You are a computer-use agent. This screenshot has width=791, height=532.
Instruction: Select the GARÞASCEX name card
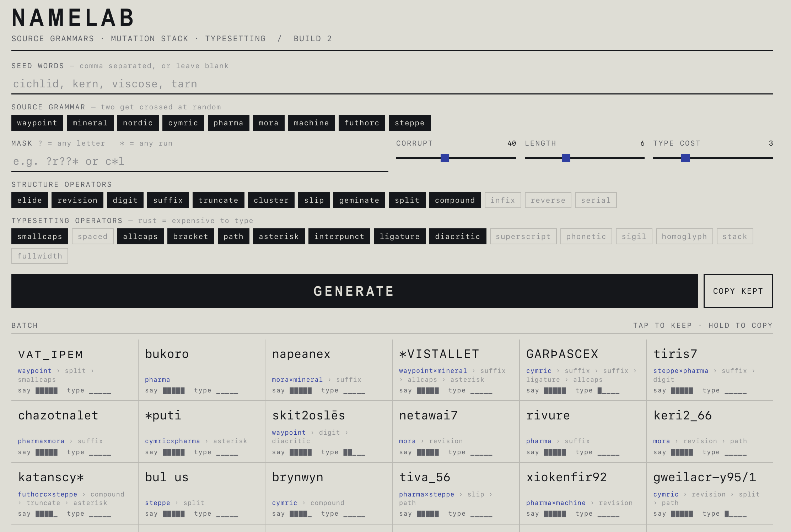(583, 370)
